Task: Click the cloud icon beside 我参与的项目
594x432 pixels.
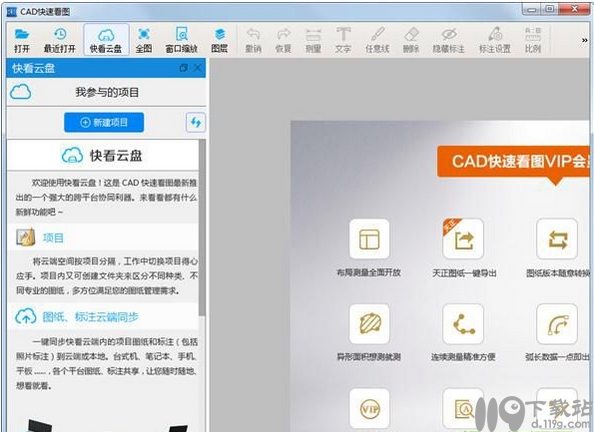Action: (x=20, y=92)
